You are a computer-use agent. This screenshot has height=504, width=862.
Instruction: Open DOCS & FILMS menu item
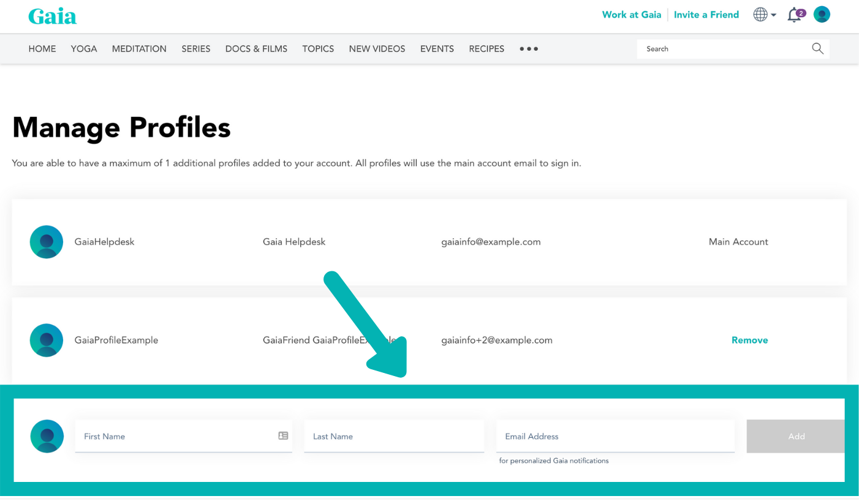pyautogui.click(x=256, y=49)
